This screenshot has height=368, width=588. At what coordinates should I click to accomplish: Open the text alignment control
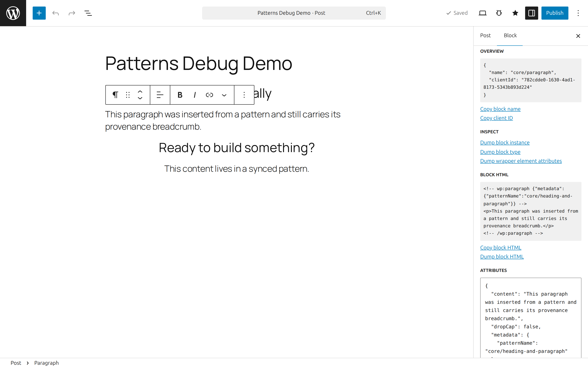tap(160, 95)
